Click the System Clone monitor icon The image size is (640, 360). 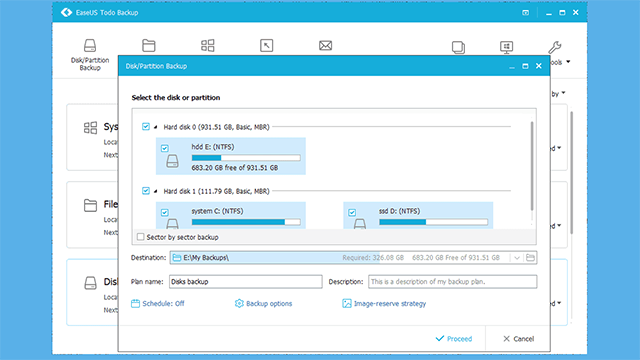pos(507,47)
